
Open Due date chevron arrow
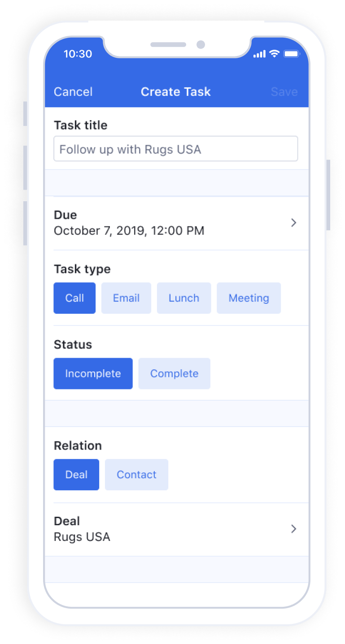click(294, 222)
